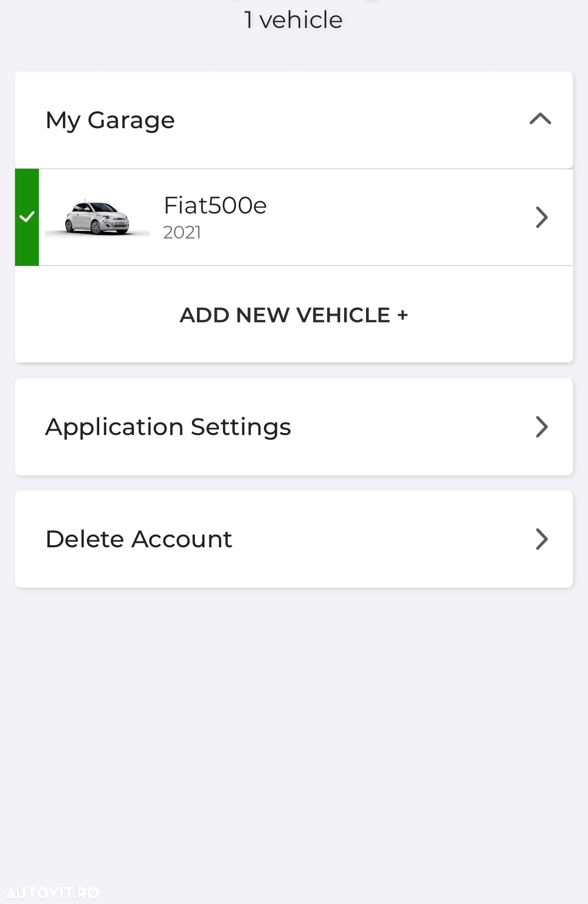Open the Delete Account option
The height and width of the screenshot is (904, 588).
[x=294, y=539]
